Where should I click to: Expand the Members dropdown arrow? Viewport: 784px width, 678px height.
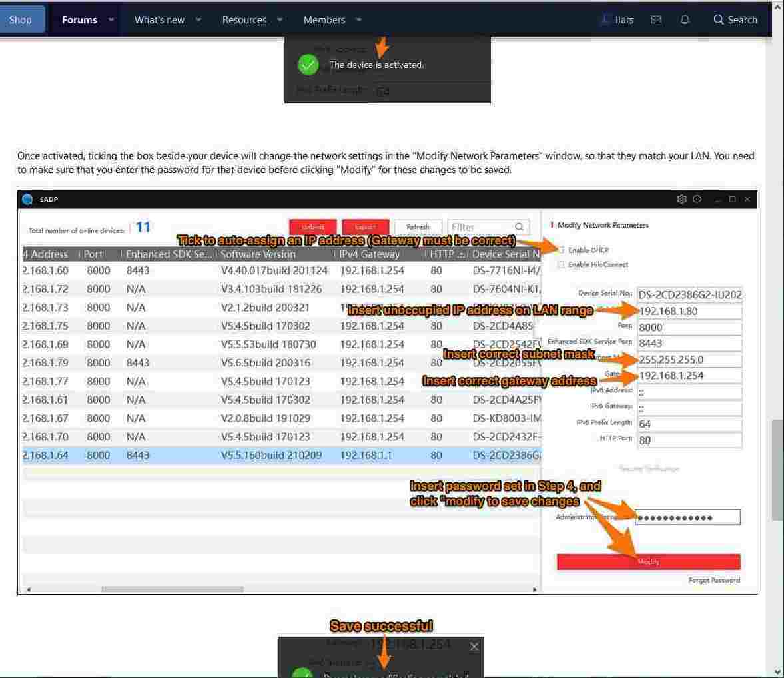359,20
